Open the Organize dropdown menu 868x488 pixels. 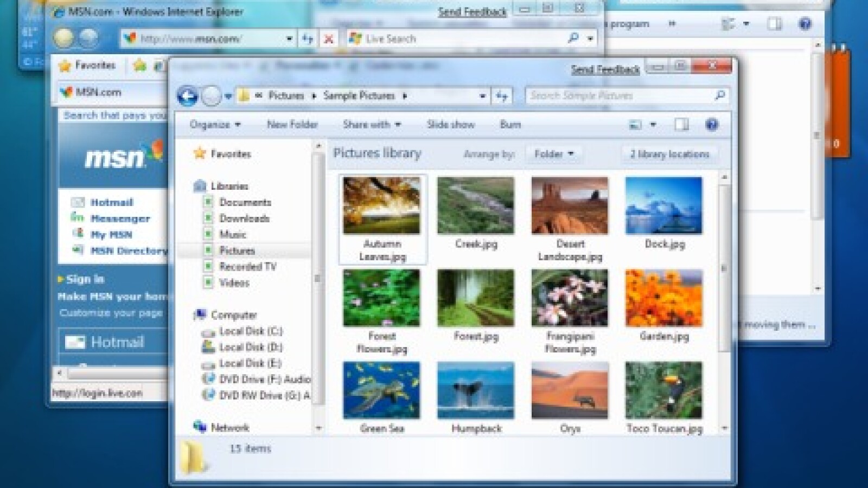click(x=215, y=125)
